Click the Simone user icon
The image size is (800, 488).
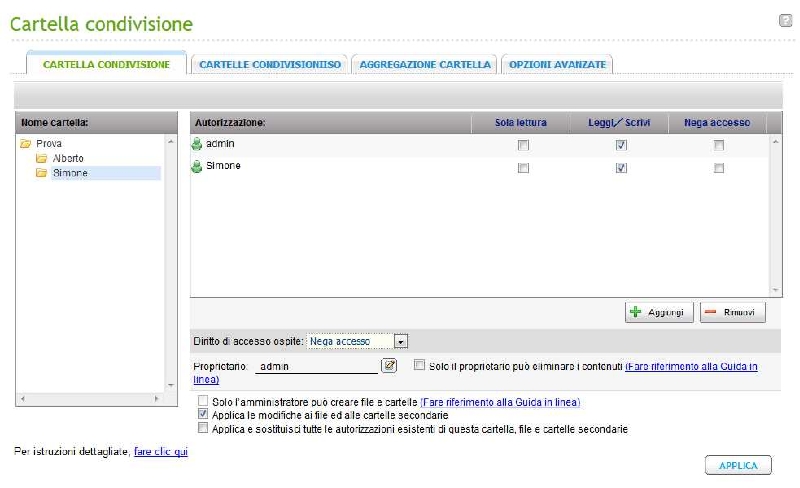click(x=197, y=167)
